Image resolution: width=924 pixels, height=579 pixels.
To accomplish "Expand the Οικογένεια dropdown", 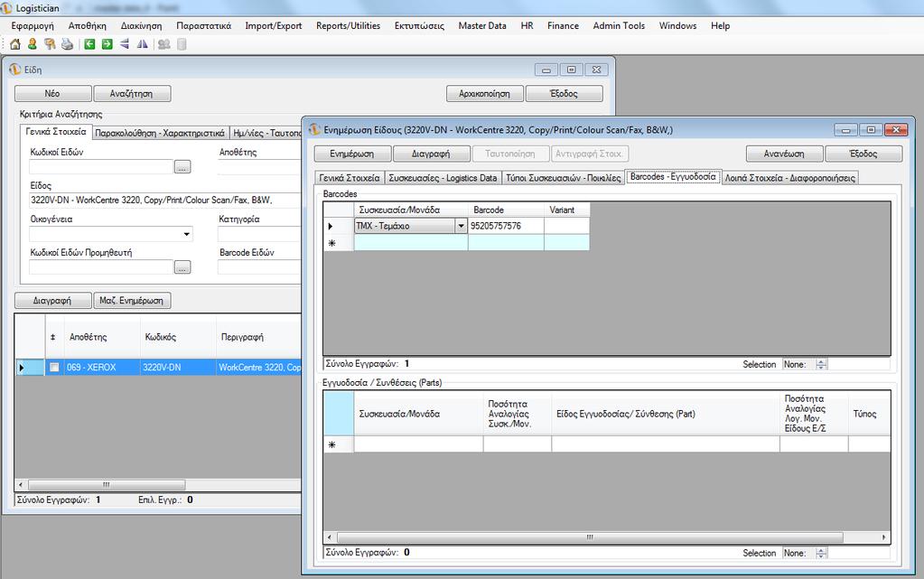I will 186,234.
